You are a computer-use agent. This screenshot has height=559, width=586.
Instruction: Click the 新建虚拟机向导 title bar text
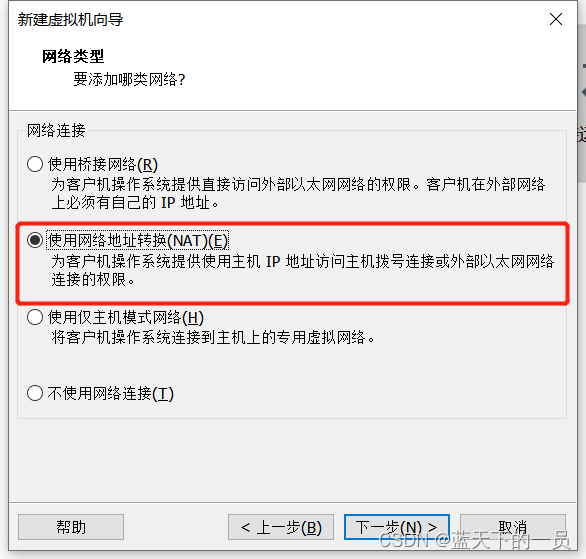point(70,19)
